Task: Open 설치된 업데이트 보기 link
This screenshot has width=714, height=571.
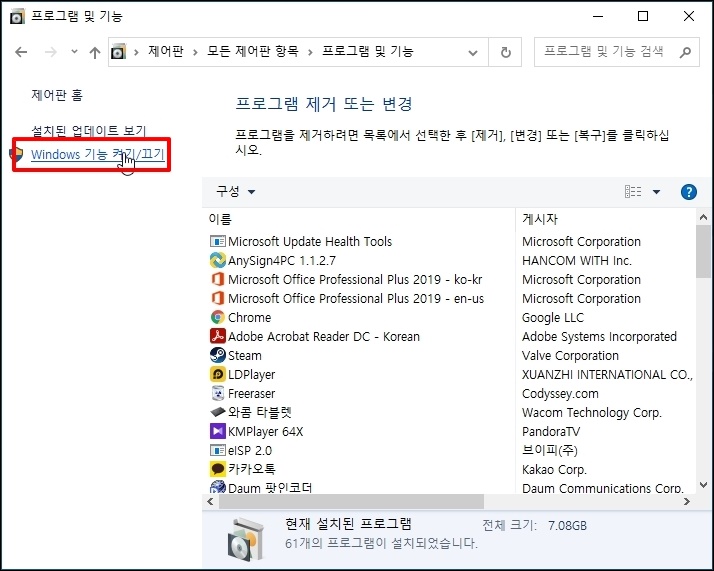Action: (89, 131)
